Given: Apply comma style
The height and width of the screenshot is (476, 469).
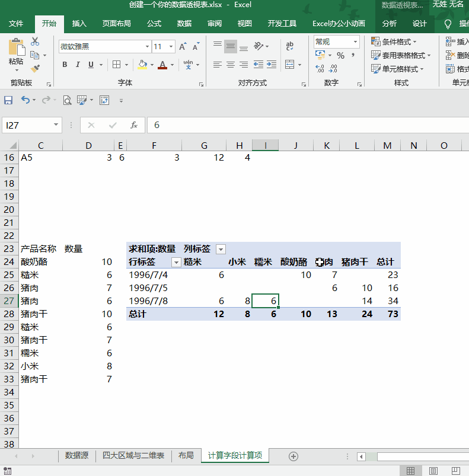Looking at the screenshot, I should coord(353,55).
